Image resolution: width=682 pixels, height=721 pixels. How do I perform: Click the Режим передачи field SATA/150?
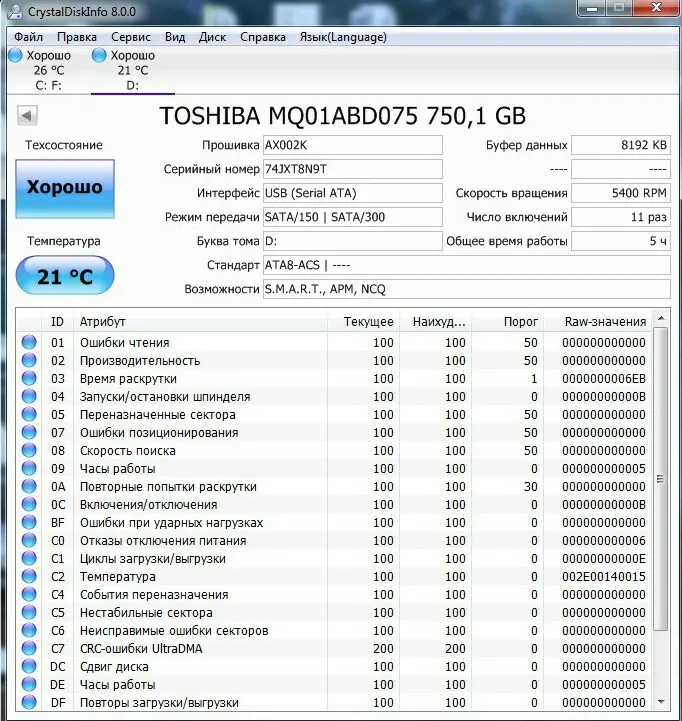tap(353, 217)
